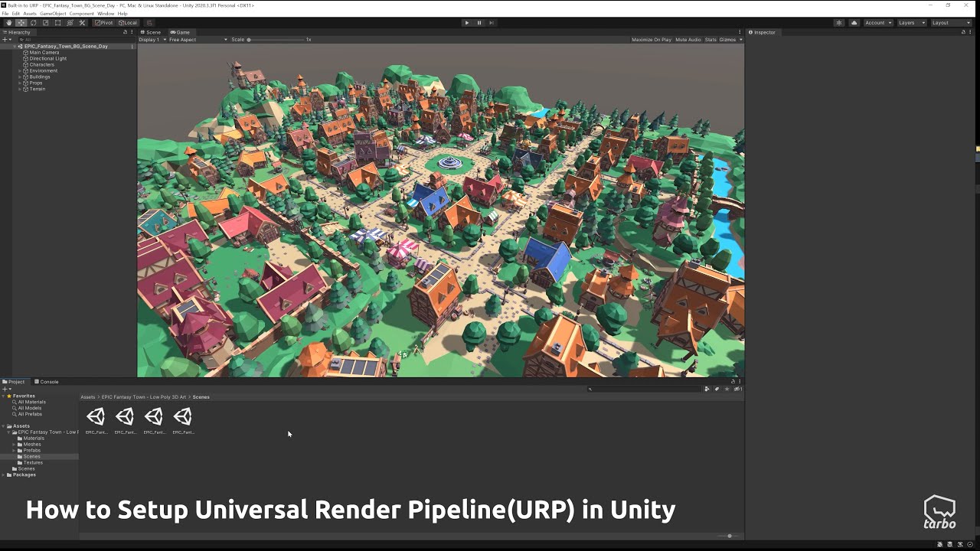This screenshot has height=551, width=980.
Task: Click the Pause button
Action: point(479,23)
